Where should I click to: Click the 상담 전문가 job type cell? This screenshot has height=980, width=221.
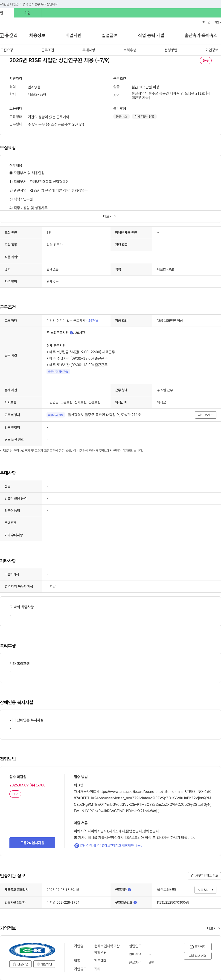(54, 245)
